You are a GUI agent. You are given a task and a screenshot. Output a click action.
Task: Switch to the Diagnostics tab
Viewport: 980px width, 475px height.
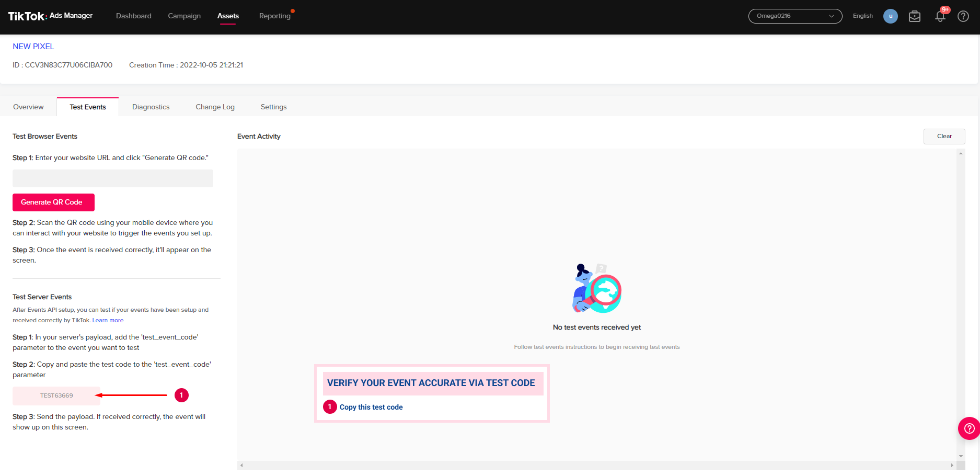pos(151,107)
